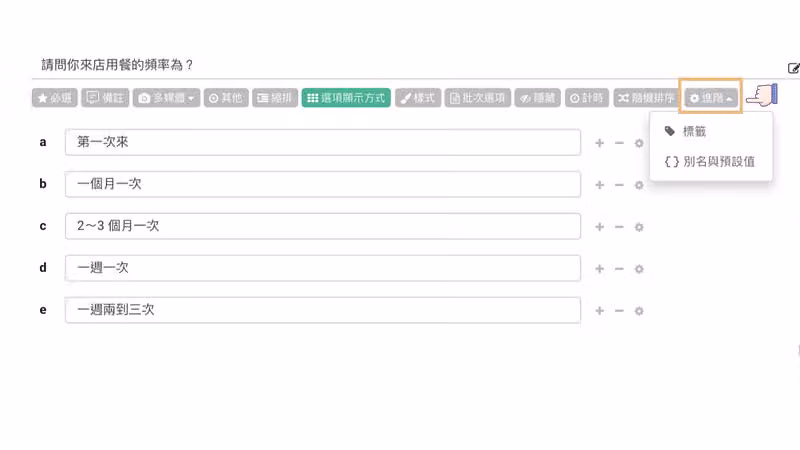Click the 一週一次 option text field
The image size is (800, 450).
[x=323, y=268]
